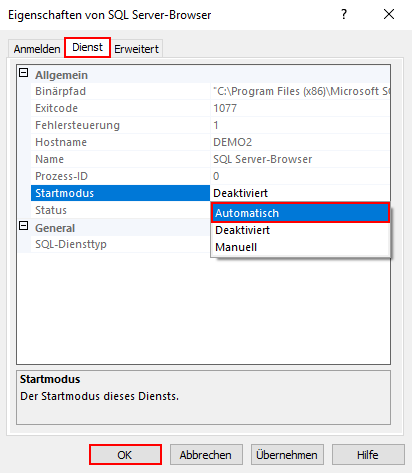Collapse the Allgemein section
Screen dimensions: 412x473
point(24,73)
